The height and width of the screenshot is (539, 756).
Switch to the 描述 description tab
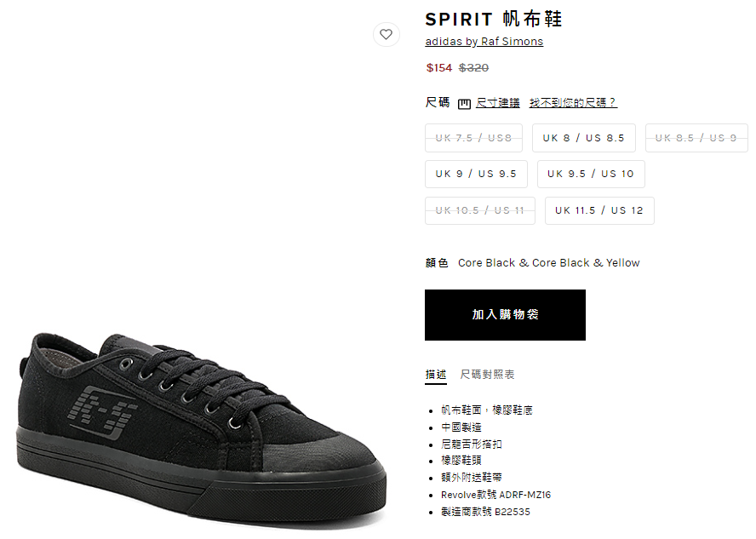point(436,375)
